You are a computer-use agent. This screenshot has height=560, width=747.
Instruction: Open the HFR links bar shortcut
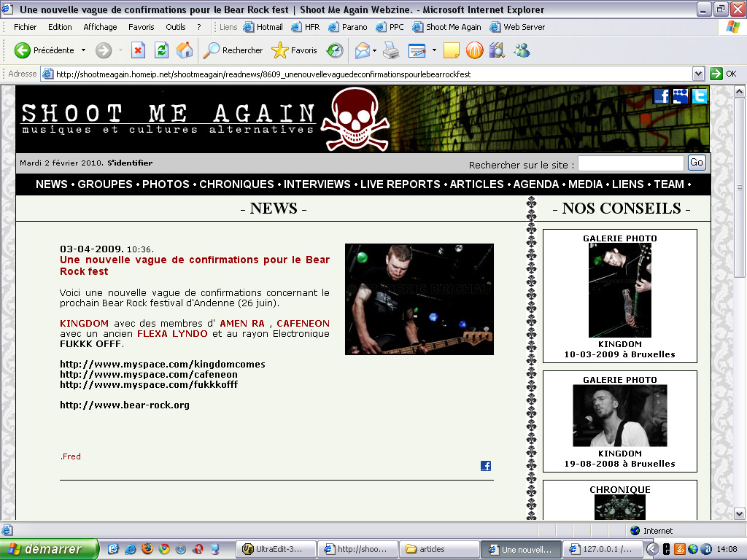[x=306, y=27]
